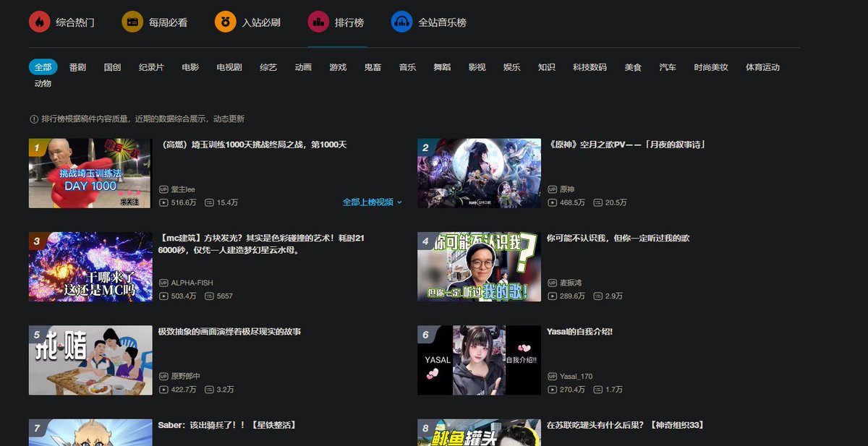868x446 pixels.
Task: Open video 你可能不认识我，但你一定听过我的歌
Action: pos(618,238)
